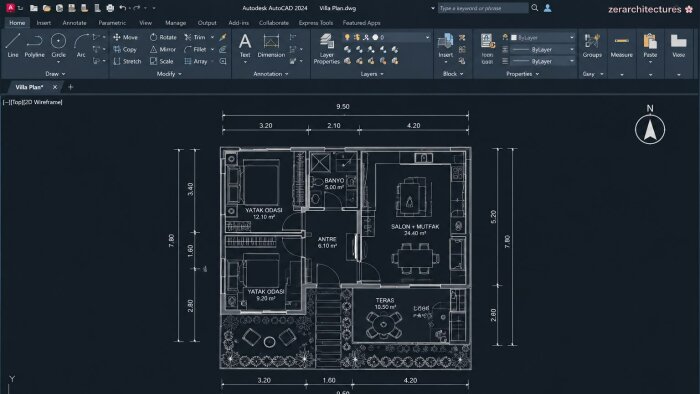Expand the Draw panel
This screenshot has width=700, height=394.
click(x=55, y=74)
